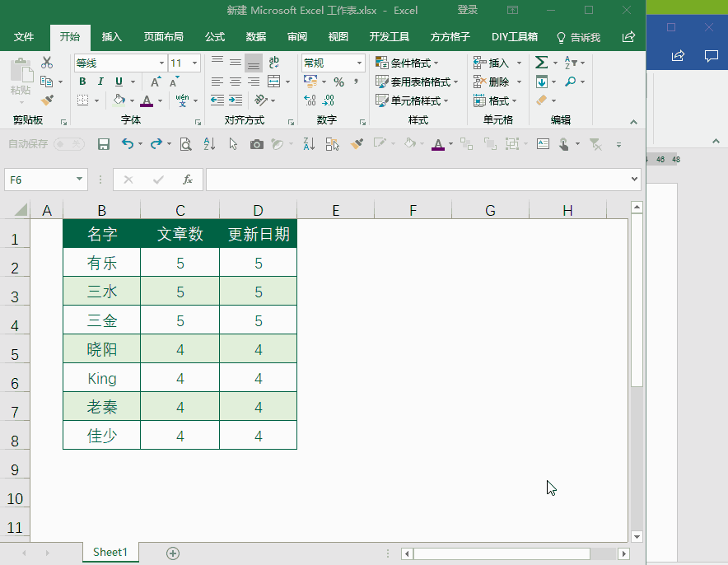The width and height of the screenshot is (728, 565).
Task: Toggle bottom align button
Action: (x=254, y=63)
